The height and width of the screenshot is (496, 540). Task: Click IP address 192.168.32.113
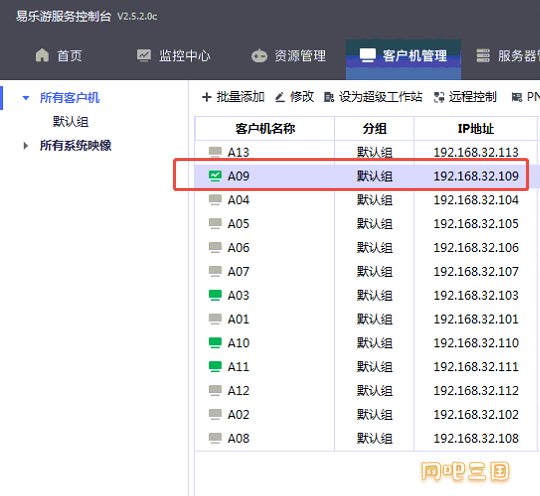point(476,152)
